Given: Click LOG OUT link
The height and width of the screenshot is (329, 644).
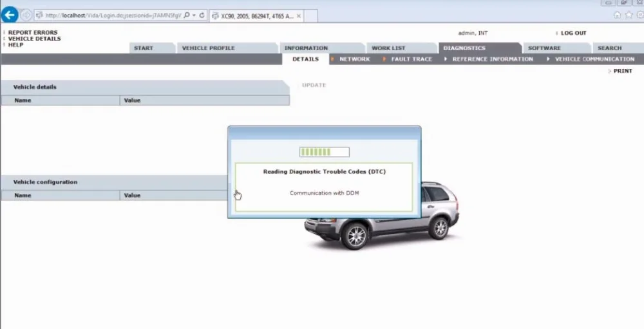Looking at the screenshot, I should point(573,33).
